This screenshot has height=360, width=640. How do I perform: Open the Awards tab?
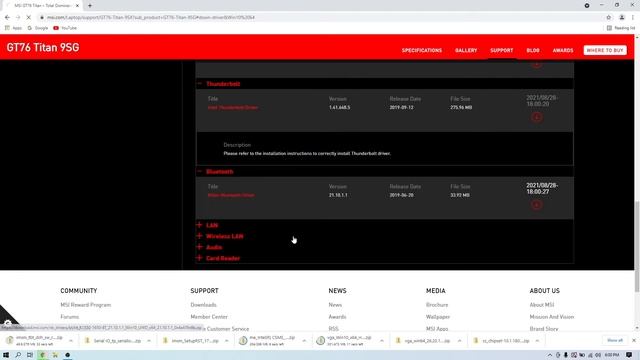point(563,50)
